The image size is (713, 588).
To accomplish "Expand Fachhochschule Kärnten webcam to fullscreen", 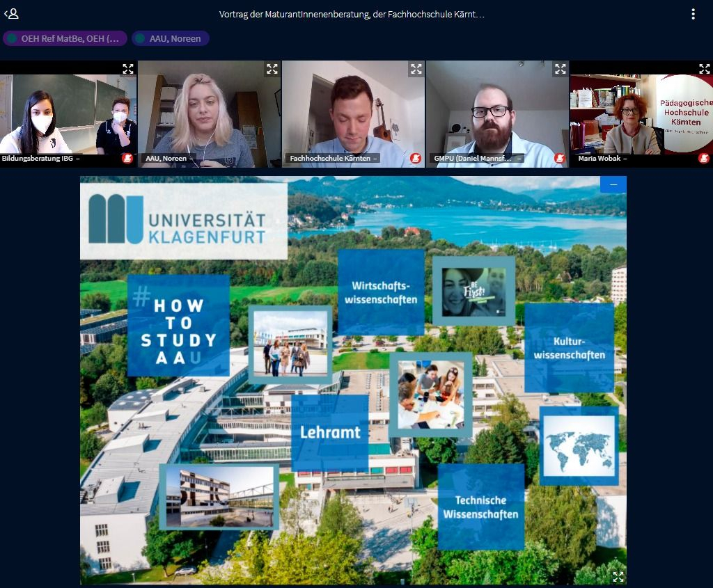I will click(x=416, y=69).
